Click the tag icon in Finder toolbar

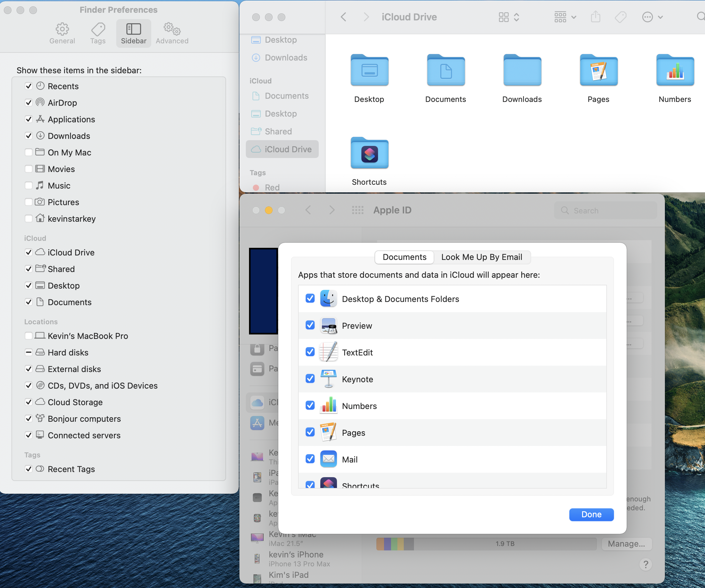(x=620, y=17)
